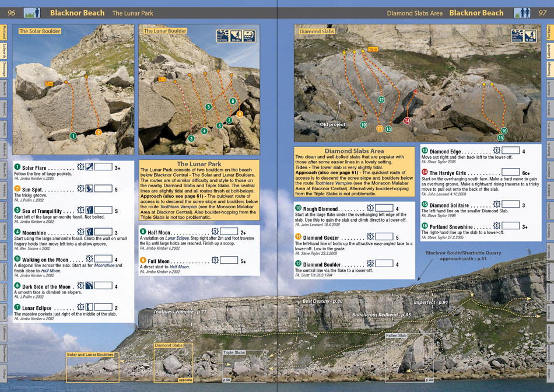Select green route marker 5 on the Lunar Boulder

click(208, 106)
